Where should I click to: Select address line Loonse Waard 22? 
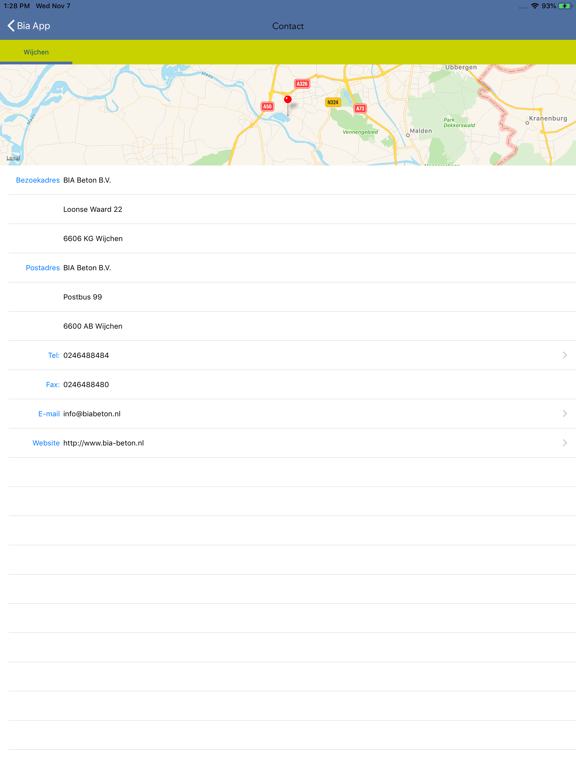93,209
